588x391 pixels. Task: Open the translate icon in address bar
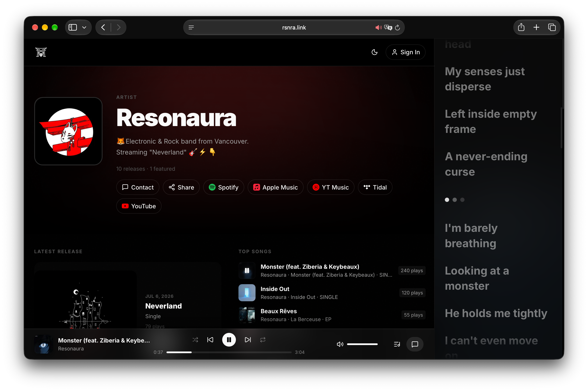[x=388, y=27]
